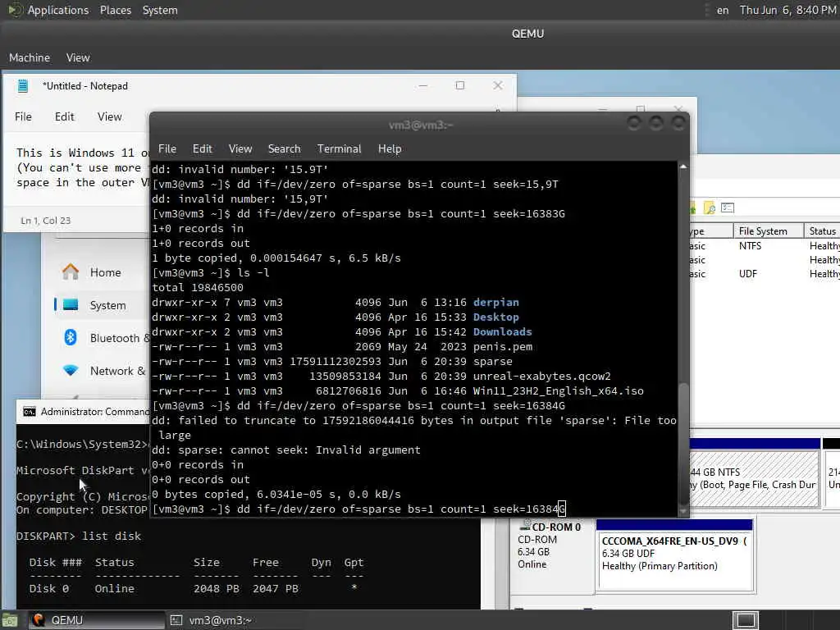Open QEMU Machine menu
The image size is (840, 630).
(30, 57)
